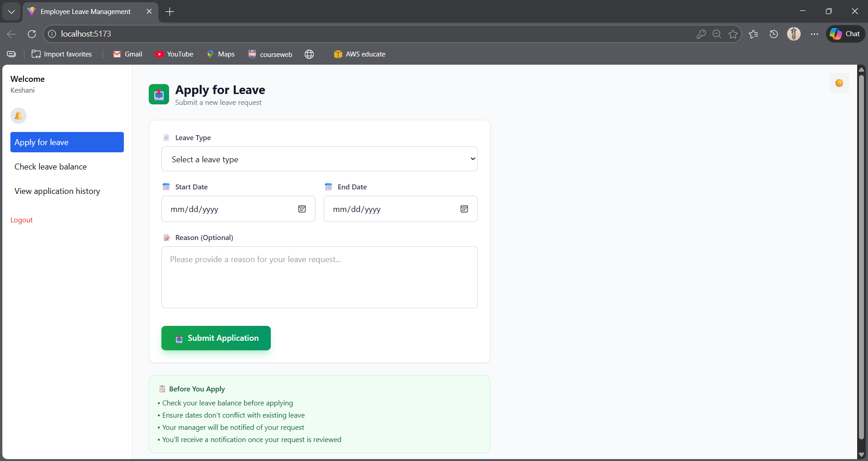Click the Logout link
This screenshot has height=461, width=868.
[21, 220]
